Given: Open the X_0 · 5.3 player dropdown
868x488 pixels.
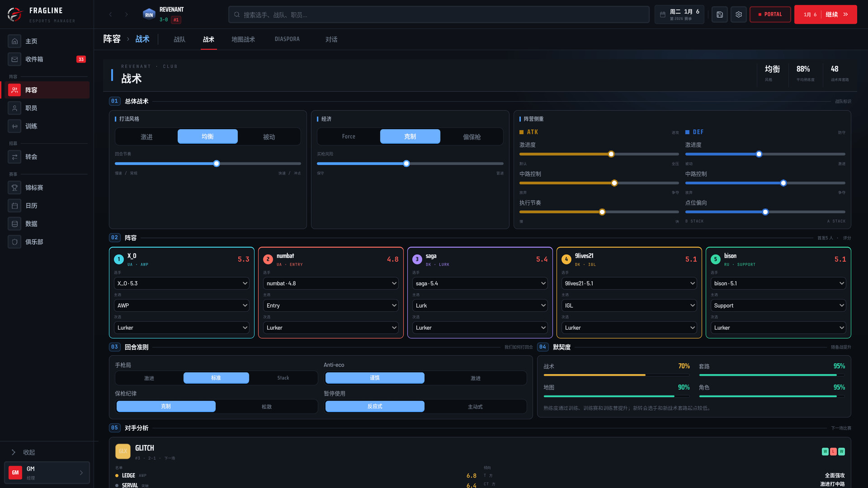Looking at the screenshot, I should (182, 283).
